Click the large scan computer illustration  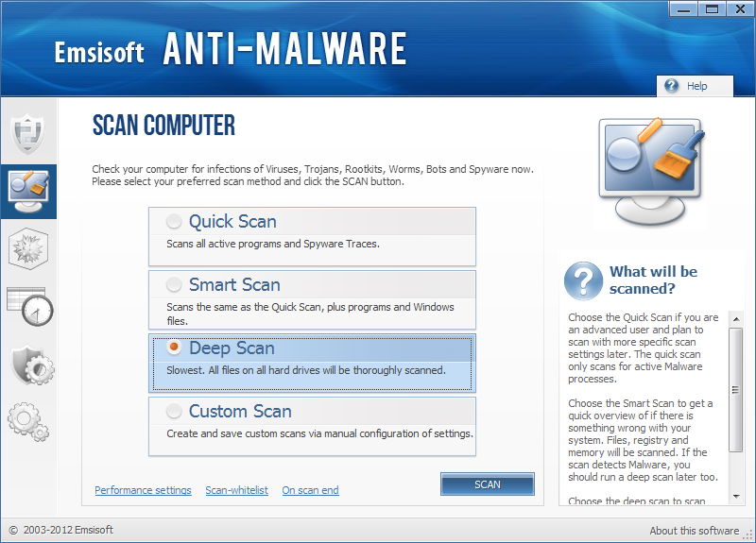point(652,170)
